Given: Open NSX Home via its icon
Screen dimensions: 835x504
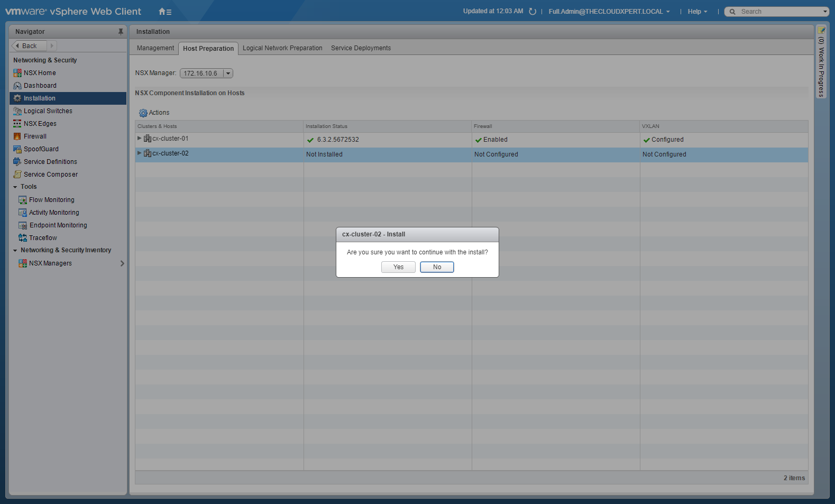Looking at the screenshot, I should tap(17, 73).
